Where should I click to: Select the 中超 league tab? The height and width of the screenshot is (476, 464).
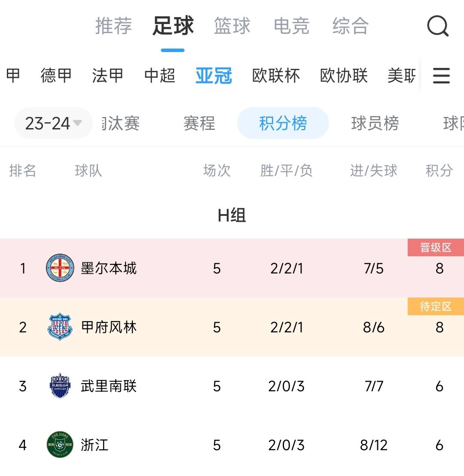tap(160, 76)
